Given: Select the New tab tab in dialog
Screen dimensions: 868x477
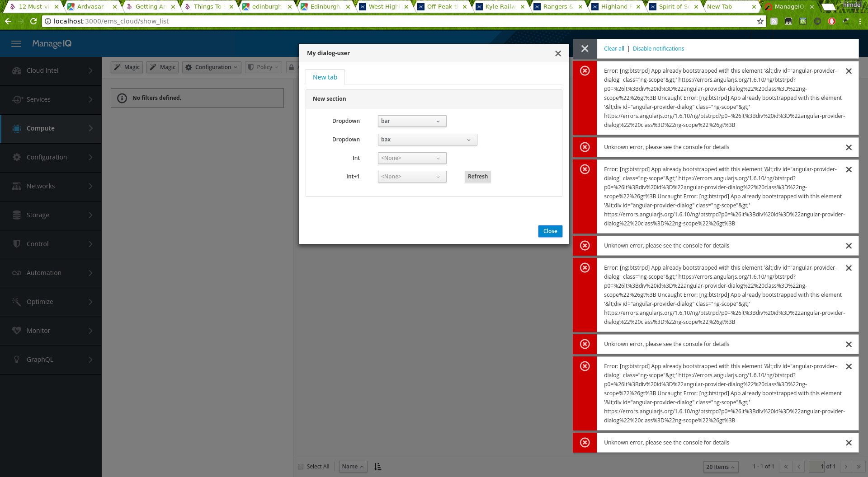Looking at the screenshot, I should pyautogui.click(x=325, y=77).
